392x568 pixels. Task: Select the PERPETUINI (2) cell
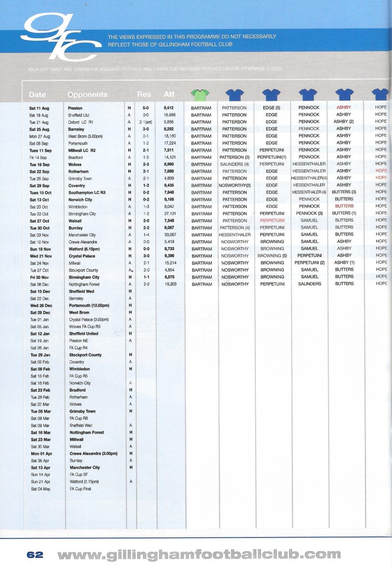coord(310,262)
